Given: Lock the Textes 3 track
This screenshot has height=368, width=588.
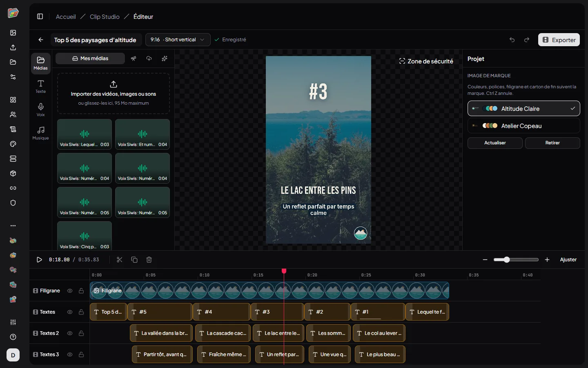Looking at the screenshot, I should (x=81, y=355).
